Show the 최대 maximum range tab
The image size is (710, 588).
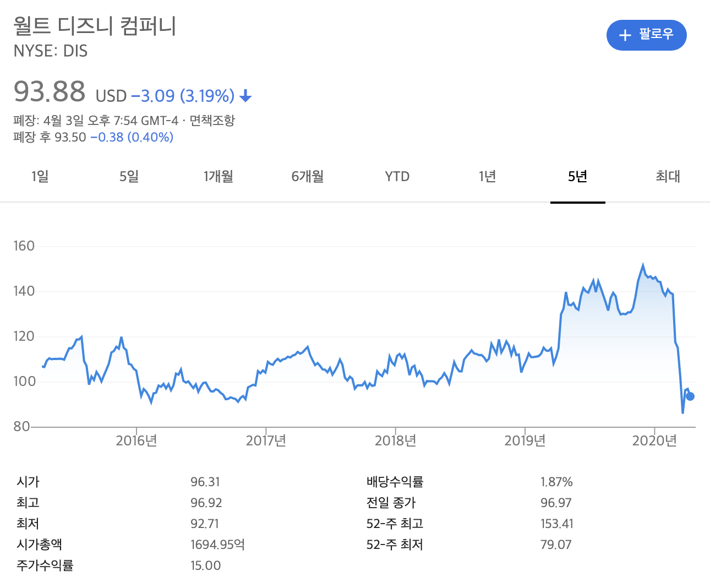(668, 176)
